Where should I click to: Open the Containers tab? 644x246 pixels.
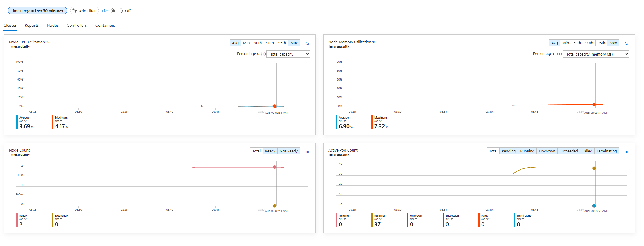tap(105, 26)
